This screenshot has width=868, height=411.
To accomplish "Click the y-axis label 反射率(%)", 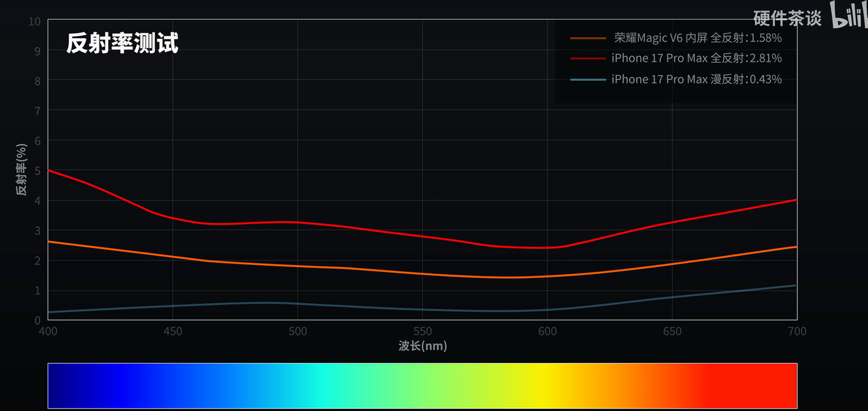I will (22, 169).
